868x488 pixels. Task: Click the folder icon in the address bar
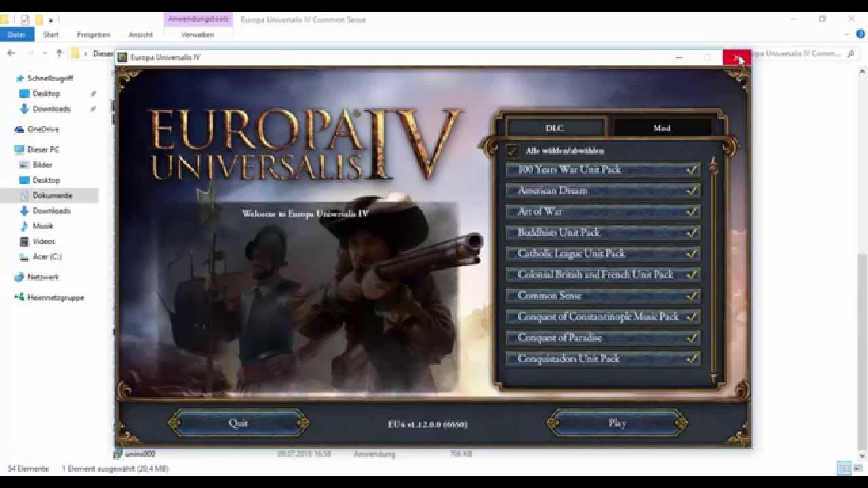coord(75,54)
